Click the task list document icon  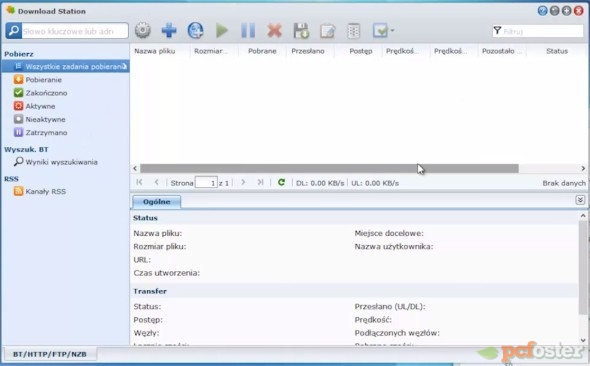click(x=353, y=31)
